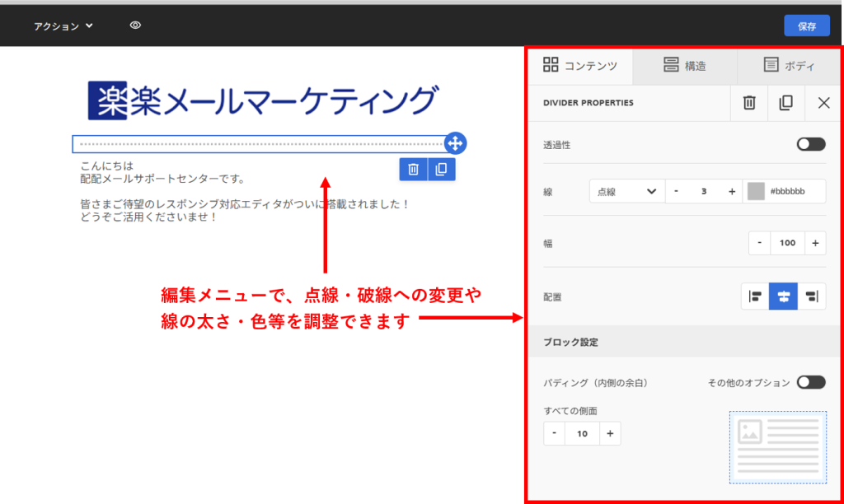Image resolution: width=844 pixels, height=504 pixels.
Task: Decrease 幅 width with minus button
Action: (759, 243)
